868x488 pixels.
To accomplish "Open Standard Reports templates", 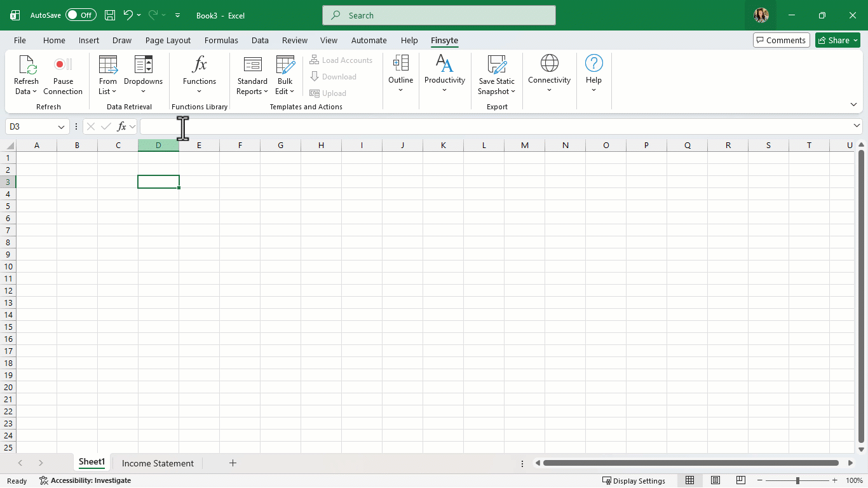I will click(252, 65).
